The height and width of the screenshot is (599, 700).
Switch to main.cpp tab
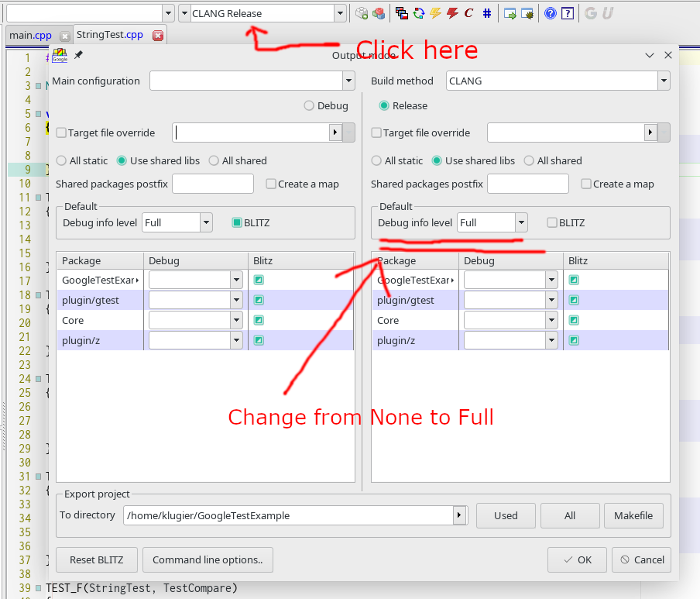coord(31,35)
